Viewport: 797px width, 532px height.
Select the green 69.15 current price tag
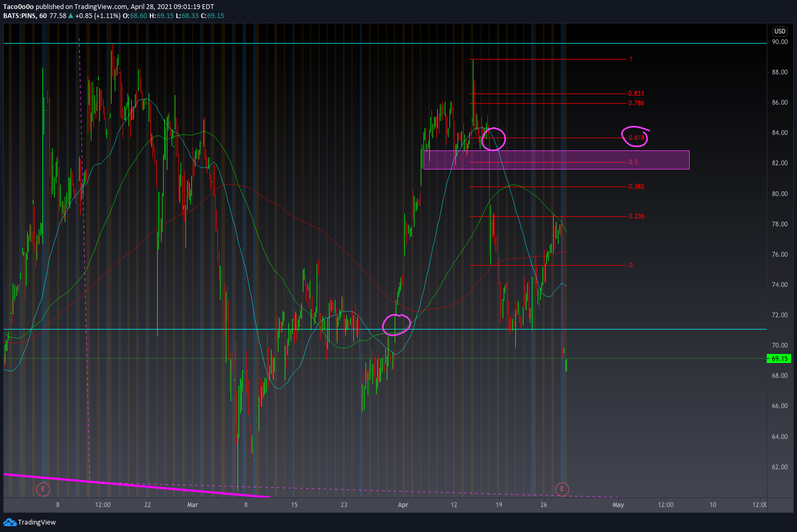pos(779,359)
